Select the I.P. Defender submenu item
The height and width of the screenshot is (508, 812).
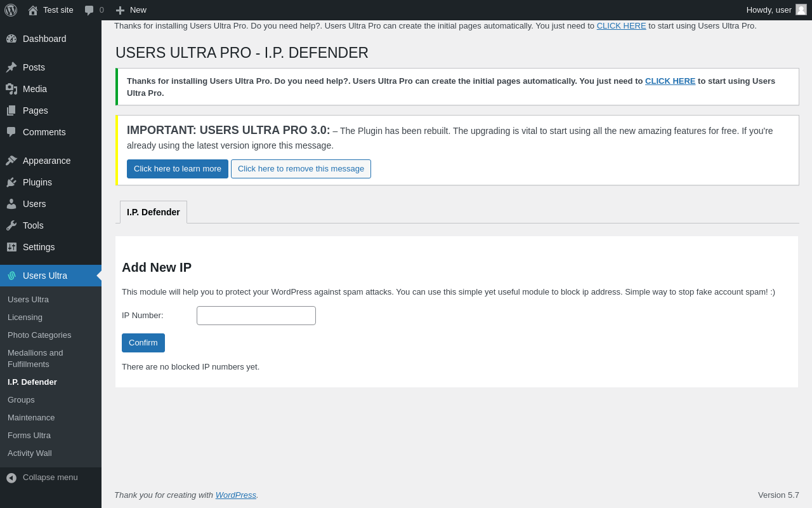coord(32,382)
